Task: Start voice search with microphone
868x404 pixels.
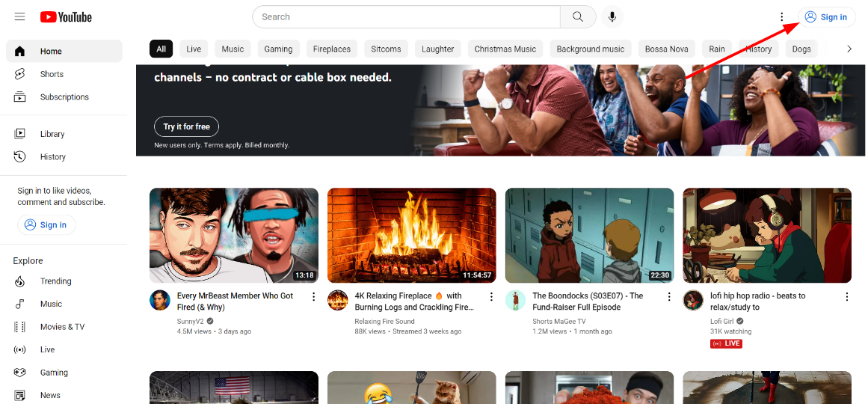Action: [612, 16]
